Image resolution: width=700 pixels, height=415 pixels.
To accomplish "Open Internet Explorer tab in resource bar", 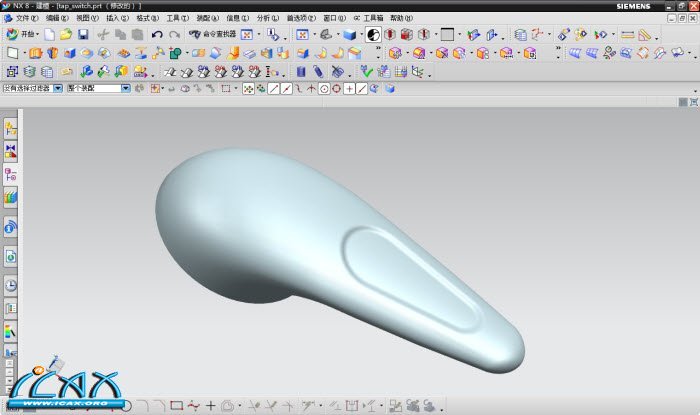I will pyautogui.click(x=11, y=228).
